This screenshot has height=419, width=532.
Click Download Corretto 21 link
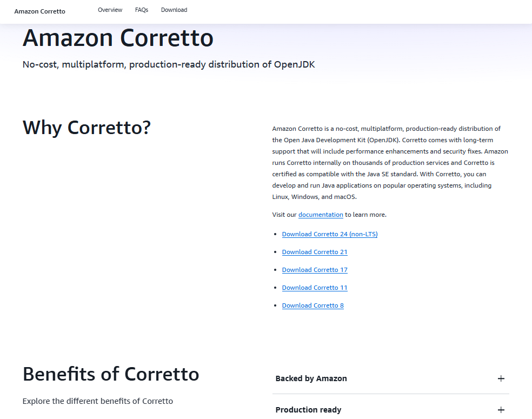(x=315, y=252)
